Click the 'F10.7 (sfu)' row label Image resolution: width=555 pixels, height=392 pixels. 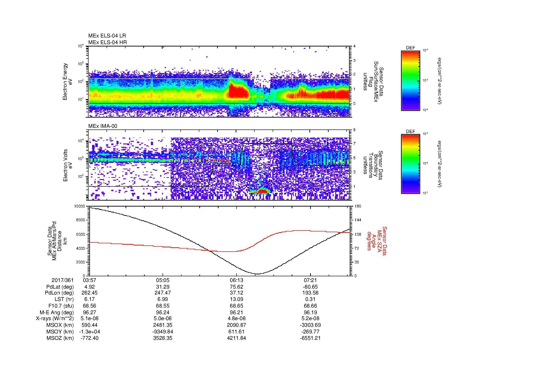pos(61,306)
